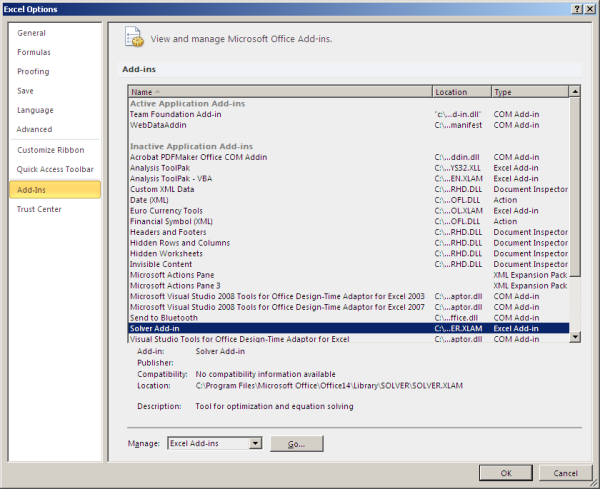Dismiss dialog with the Cancel button
Screen dimensions: 600x489
click(x=565, y=473)
